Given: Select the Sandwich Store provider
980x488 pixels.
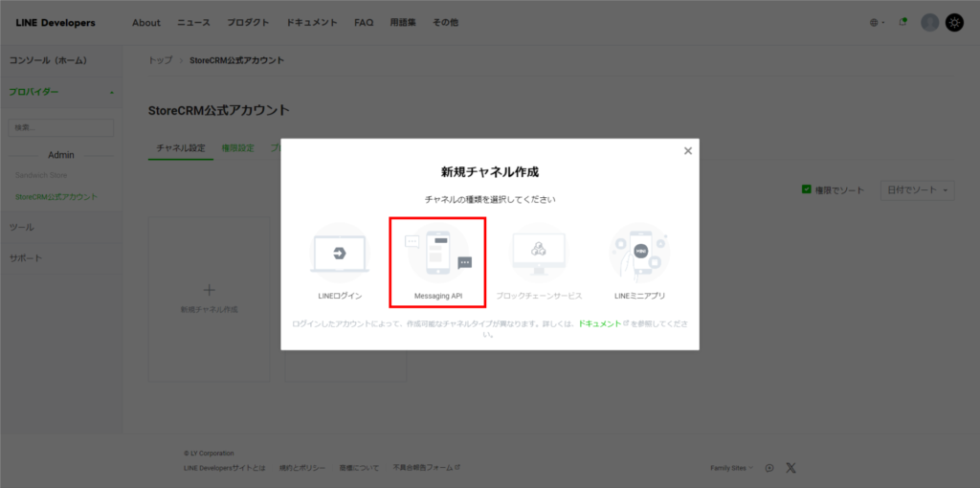Looking at the screenshot, I should pos(41,175).
